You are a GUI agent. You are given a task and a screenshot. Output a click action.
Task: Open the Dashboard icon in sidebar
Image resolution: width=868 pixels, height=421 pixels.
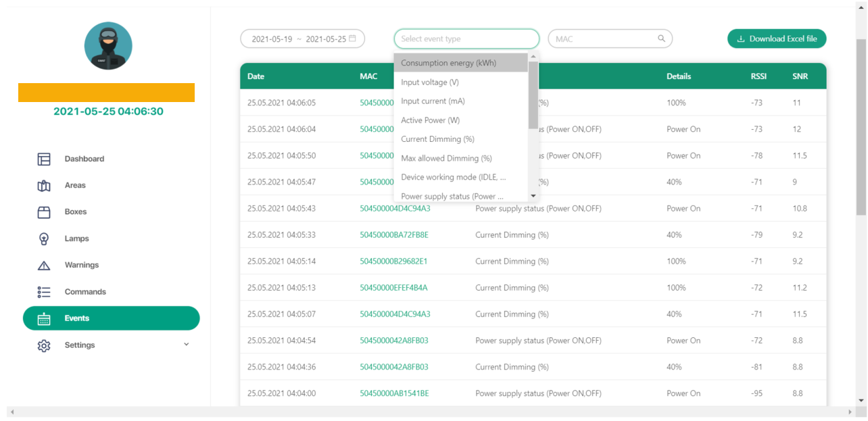point(44,159)
